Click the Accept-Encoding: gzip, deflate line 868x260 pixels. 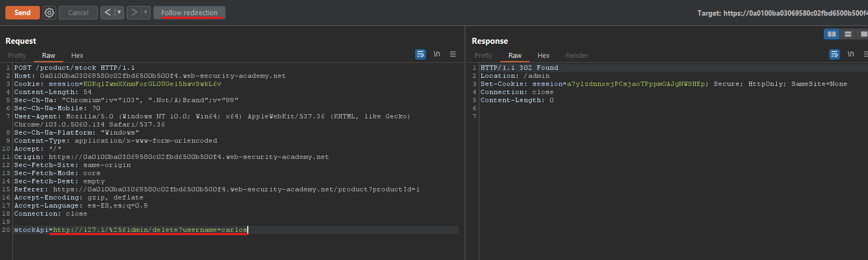pos(79,197)
